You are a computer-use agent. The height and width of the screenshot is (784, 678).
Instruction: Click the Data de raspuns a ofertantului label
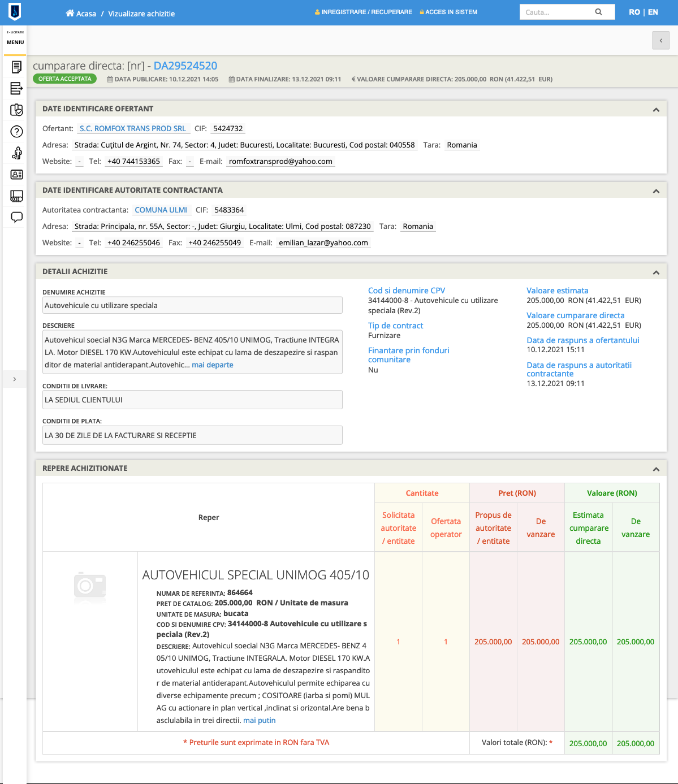pyautogui.click(x=583, y=340)
